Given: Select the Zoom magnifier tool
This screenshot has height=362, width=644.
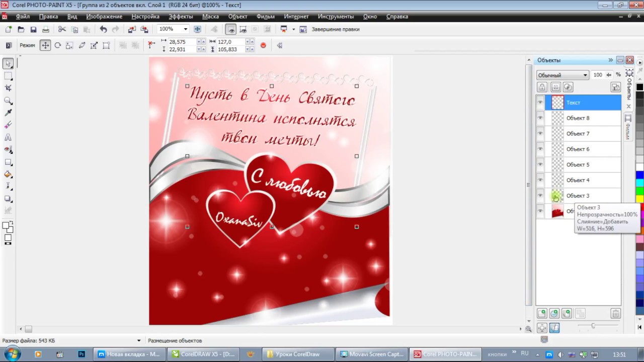Looking at the screenshot, I should [x=8, y=101].
